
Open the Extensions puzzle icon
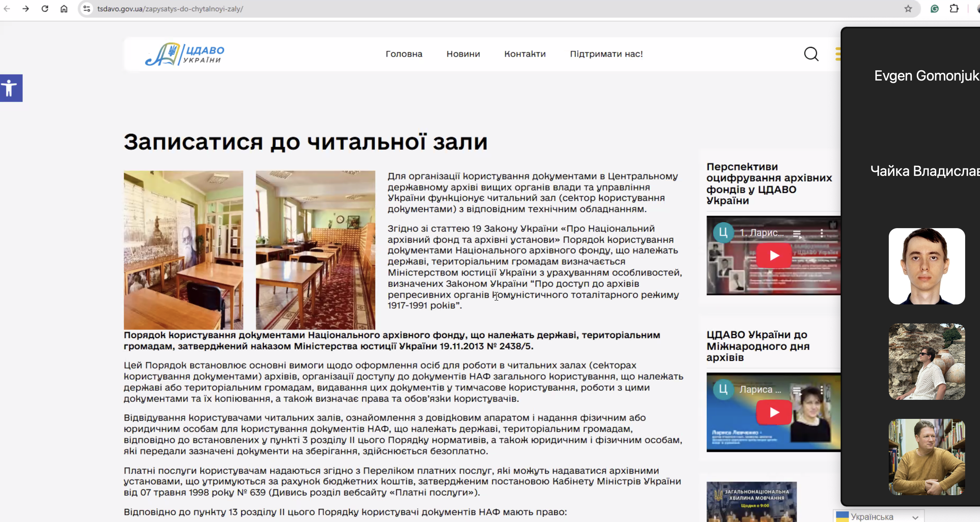point(954,9)
